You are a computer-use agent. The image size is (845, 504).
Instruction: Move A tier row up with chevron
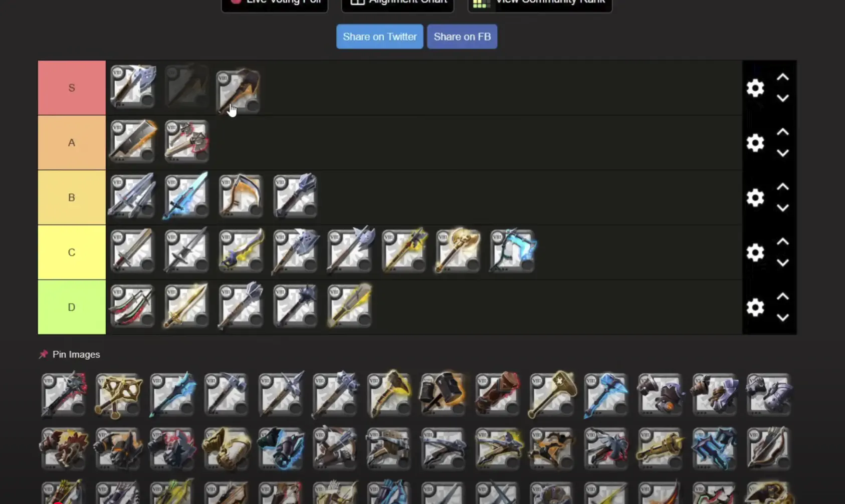tap(782, 132)
